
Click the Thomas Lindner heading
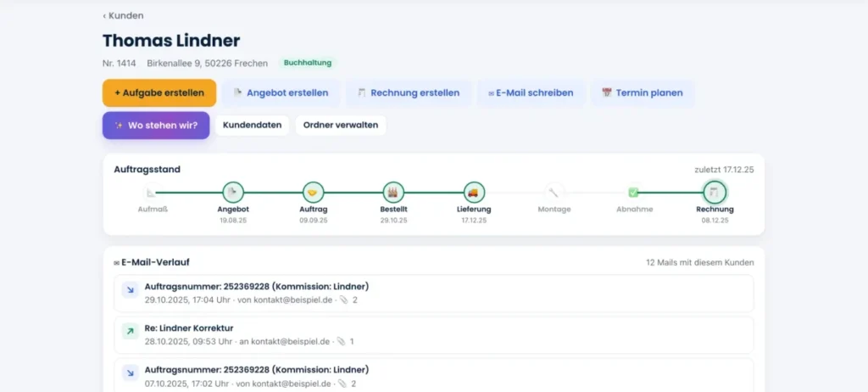171,41
